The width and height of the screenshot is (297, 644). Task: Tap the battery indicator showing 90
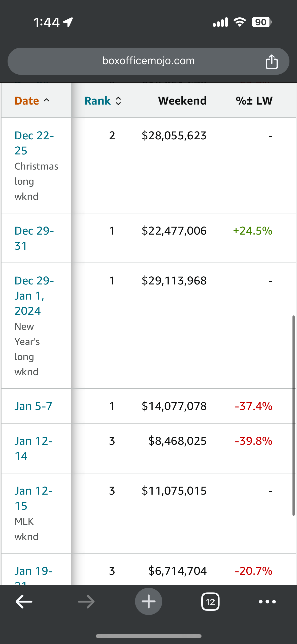(x=261, y=22)
